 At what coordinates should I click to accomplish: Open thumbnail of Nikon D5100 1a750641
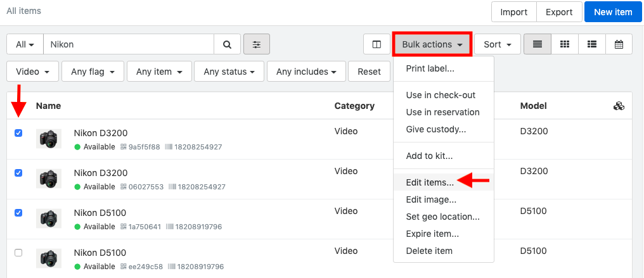click(x=49, y=218)
